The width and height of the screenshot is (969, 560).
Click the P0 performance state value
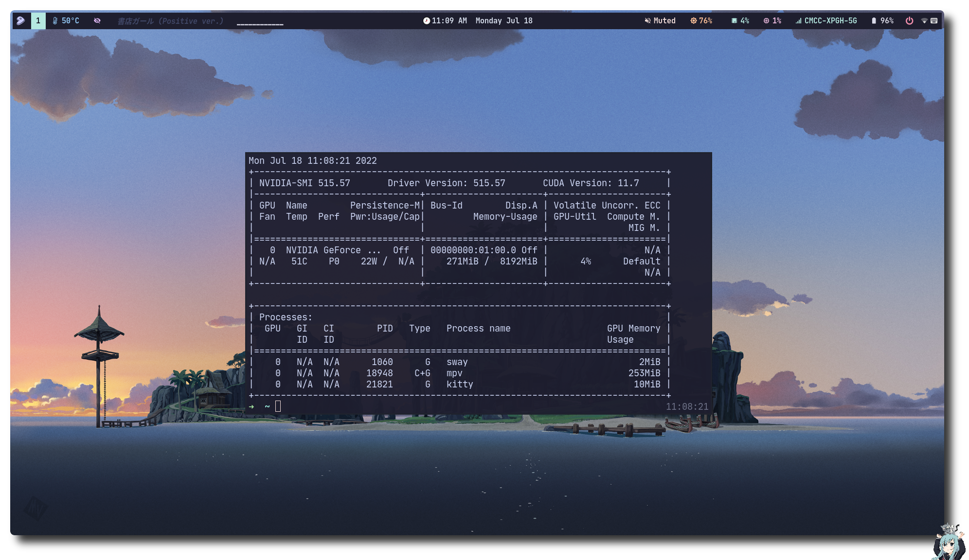pyautogui.click(x=334, y=261)
